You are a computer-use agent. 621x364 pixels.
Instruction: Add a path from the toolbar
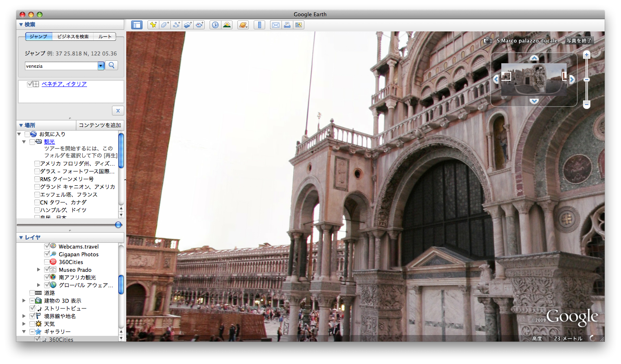click(x=176, y=25)
